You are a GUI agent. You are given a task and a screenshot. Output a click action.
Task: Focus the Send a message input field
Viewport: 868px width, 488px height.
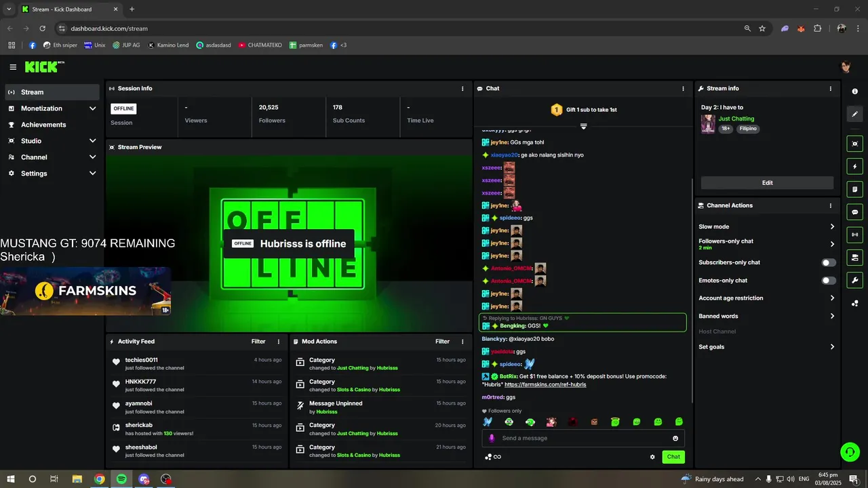click(585, 439)
